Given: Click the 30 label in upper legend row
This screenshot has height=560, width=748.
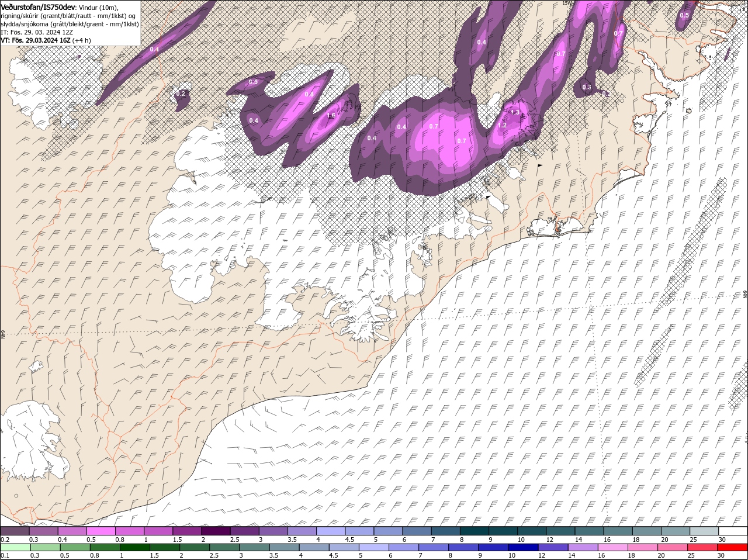Looking at the screenshot, I should (722, 539).
